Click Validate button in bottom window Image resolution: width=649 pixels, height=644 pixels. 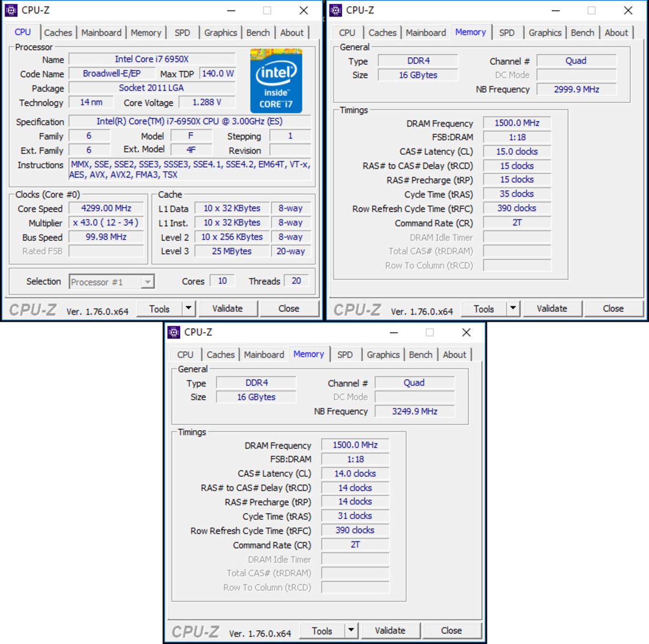pyautogui.click(x=390, y=631)
